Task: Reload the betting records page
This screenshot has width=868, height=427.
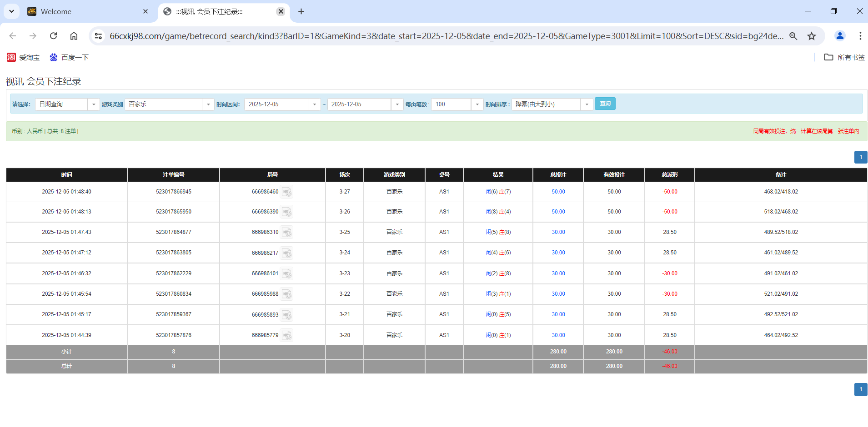Action: click(x=53, y=36)
